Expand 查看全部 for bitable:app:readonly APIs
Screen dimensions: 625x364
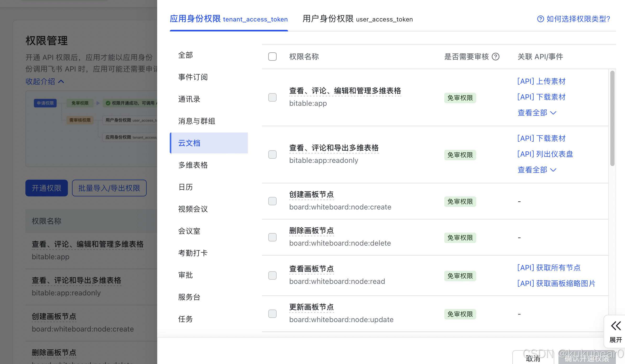tap(536, 170)
